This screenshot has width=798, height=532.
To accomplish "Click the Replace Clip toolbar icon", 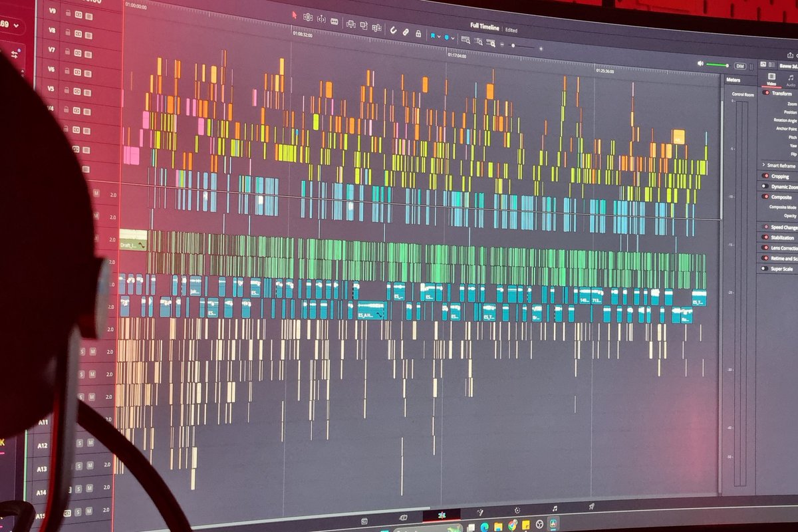I will click(x=376, y=27).
